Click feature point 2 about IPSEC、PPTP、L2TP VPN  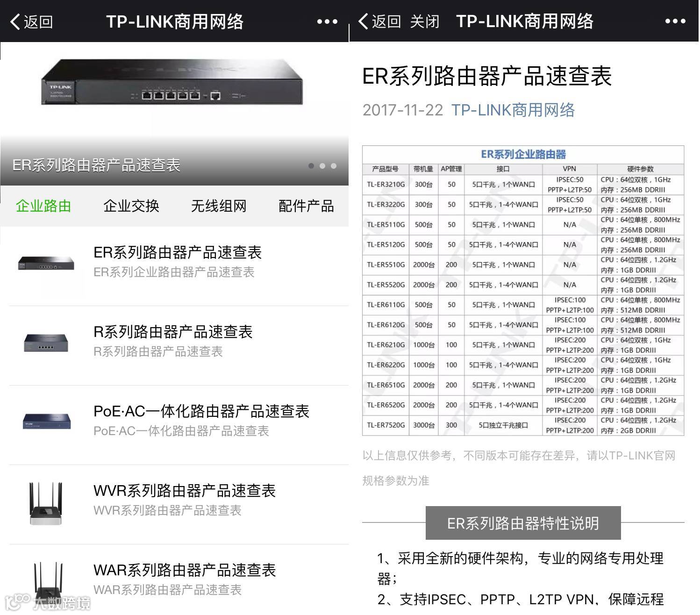click(520, 600)
